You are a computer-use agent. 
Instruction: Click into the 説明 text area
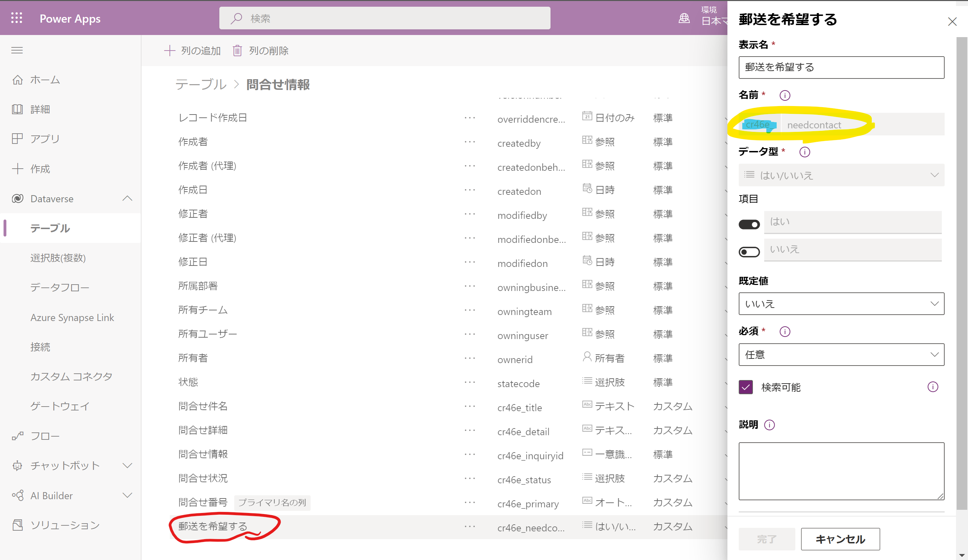[841, 471]
